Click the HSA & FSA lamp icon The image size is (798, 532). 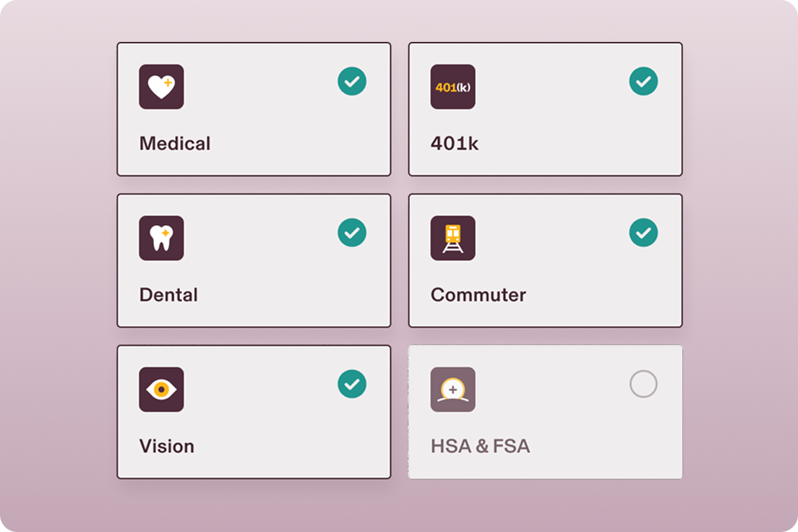pos(452,390)
